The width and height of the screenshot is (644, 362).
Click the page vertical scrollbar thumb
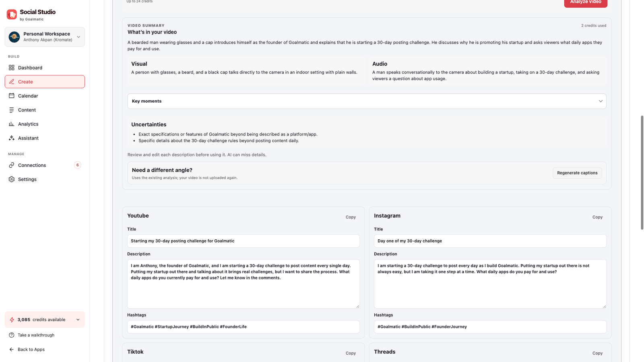pos(642,173)
